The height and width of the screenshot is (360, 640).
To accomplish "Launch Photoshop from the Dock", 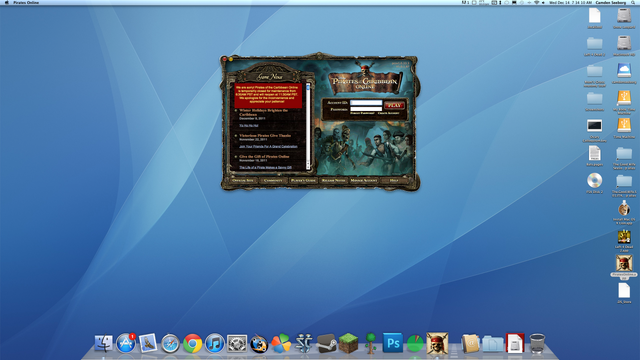I will (393, 343).
